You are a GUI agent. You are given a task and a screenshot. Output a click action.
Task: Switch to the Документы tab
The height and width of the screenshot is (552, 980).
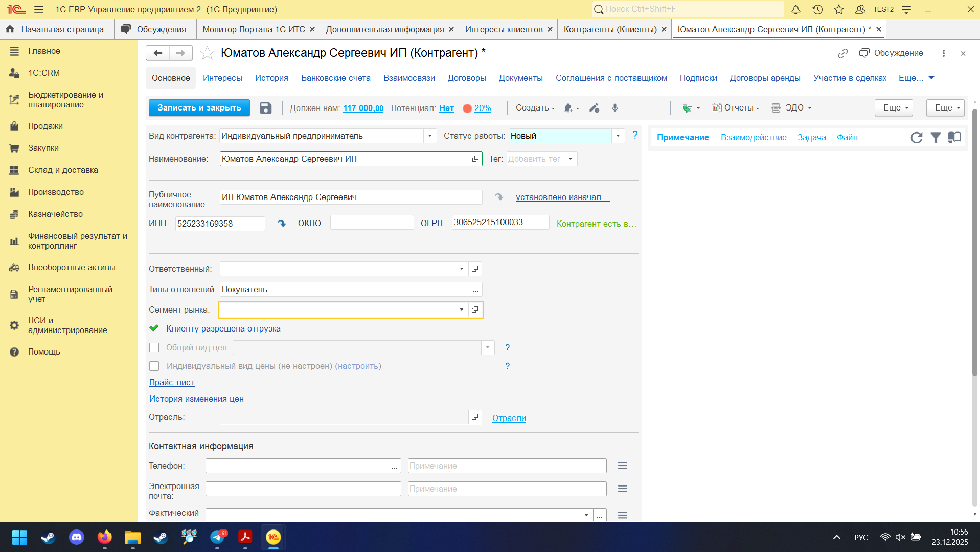click(x=521, y=78)
